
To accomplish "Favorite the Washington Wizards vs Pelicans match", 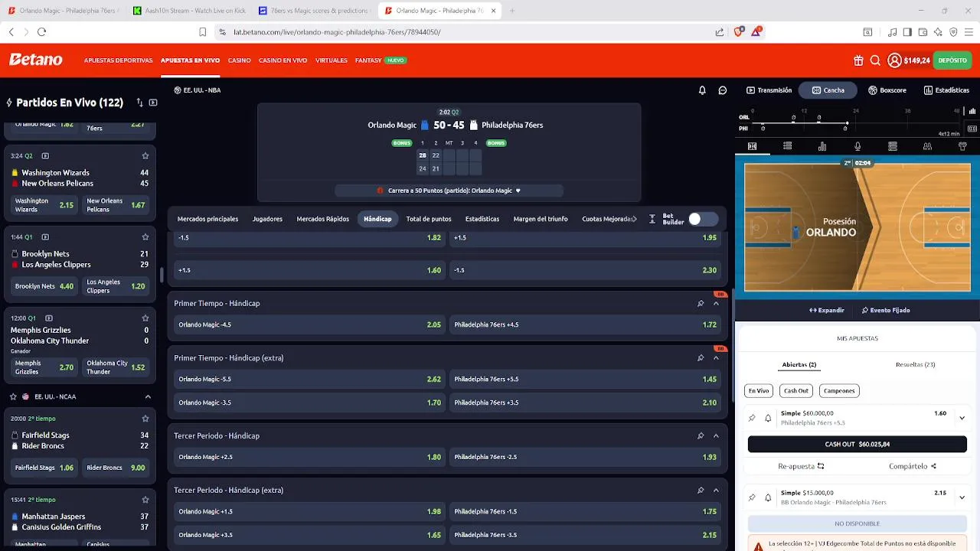I will [145, 156].
